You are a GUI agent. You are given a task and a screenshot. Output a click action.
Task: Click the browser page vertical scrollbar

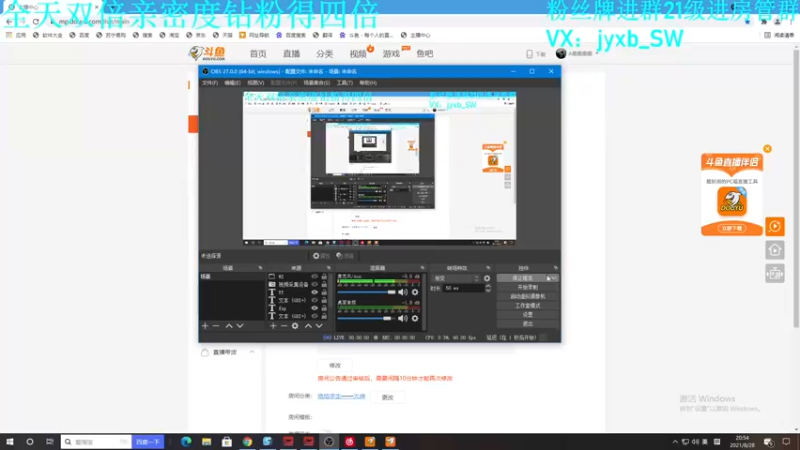tap(796, 187)
